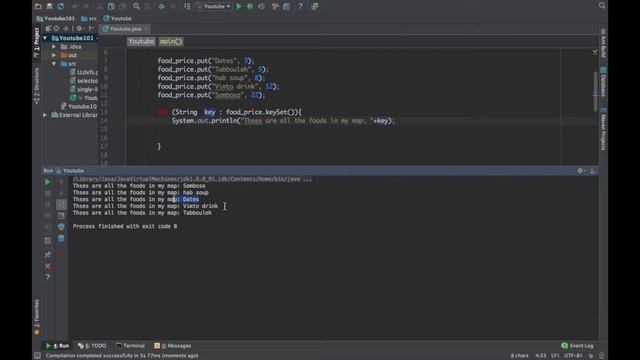Open Project Structure from the main toolbar
This screenshot has width=640, height=360.
(287, 6)
